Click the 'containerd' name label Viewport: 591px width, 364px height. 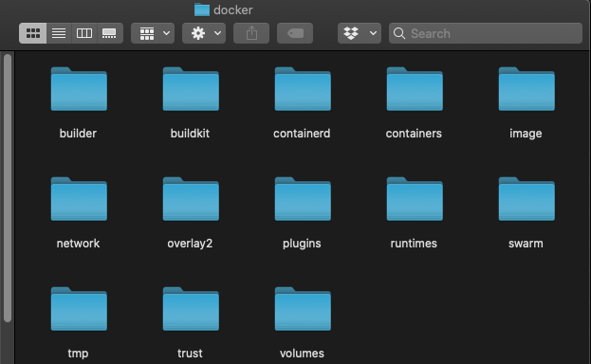coord(302,134)
